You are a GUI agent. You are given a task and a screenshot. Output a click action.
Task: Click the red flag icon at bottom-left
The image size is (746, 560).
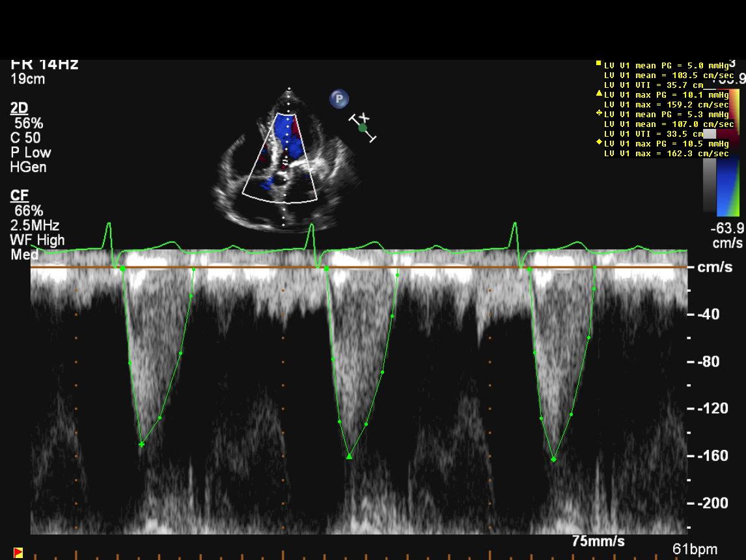(18, 553)
